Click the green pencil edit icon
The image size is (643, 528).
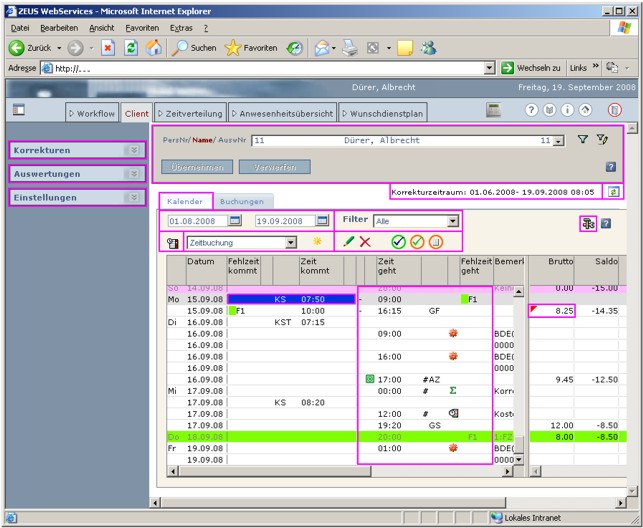pos(349,241)
